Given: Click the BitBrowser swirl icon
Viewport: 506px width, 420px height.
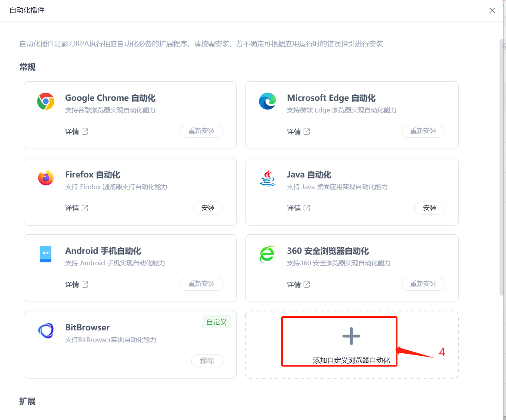Looking at the screenshot, I should point(45,331).
